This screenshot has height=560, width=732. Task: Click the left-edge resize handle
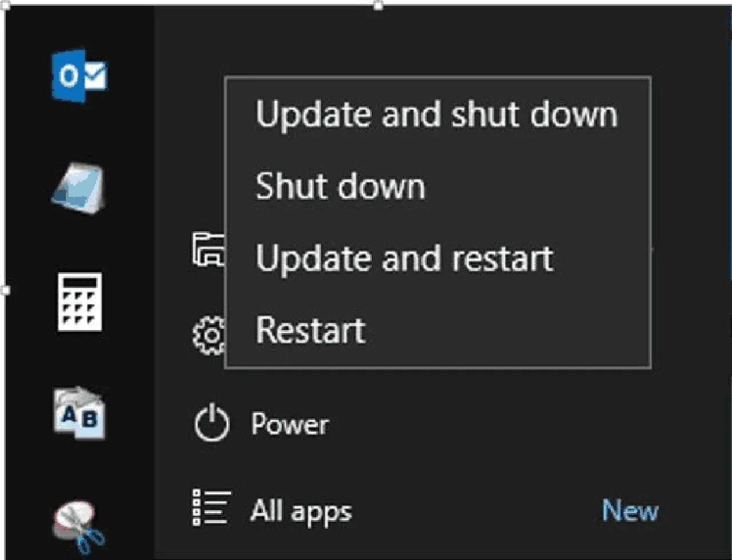click(7, 291)
